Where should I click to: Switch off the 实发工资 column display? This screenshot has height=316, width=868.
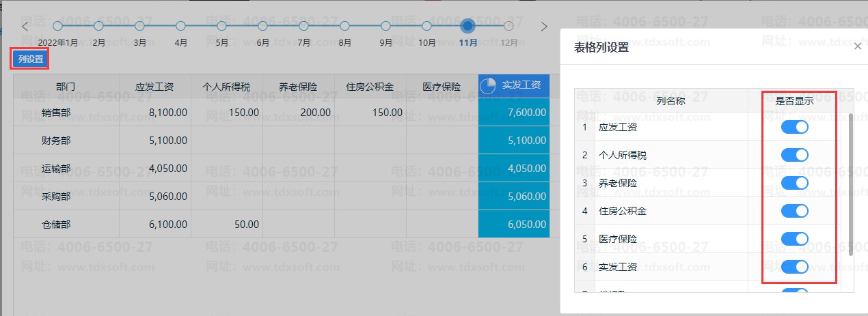(794, 267)
